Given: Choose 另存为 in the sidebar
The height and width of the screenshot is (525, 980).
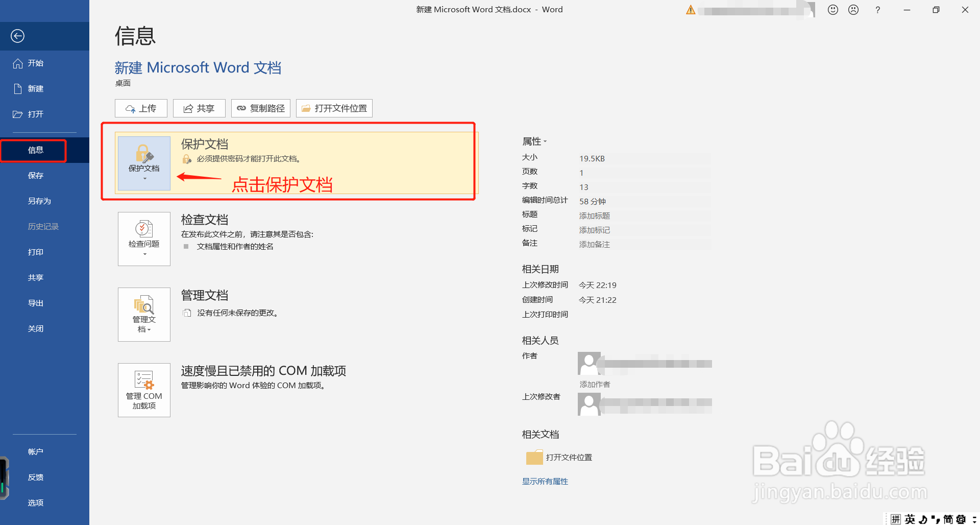Looking at the screenshot, I should click(x=44, y=201).
